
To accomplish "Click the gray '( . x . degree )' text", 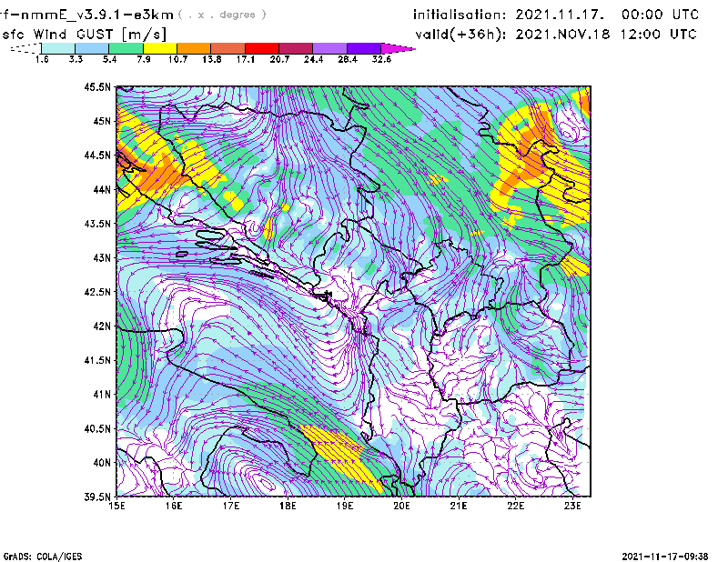I will pyautogui.click(x=222, y=15).
